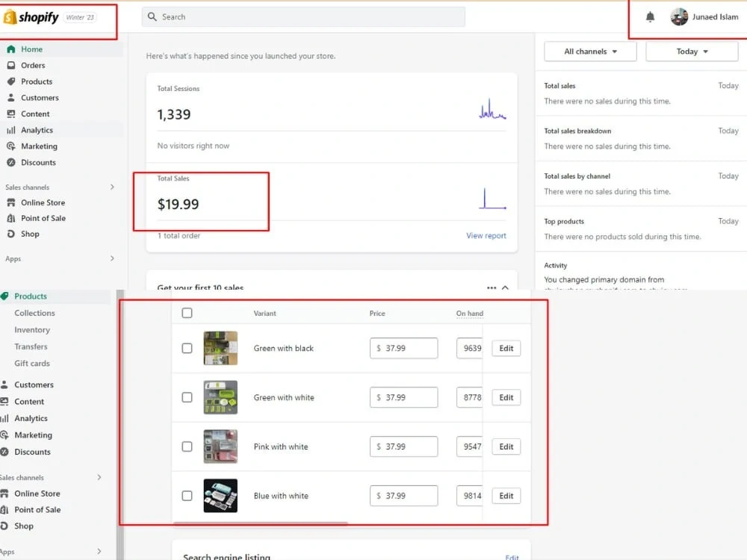Expand Sales channels in top sidebar
747x560 pixels.
(x=112, y=187)
